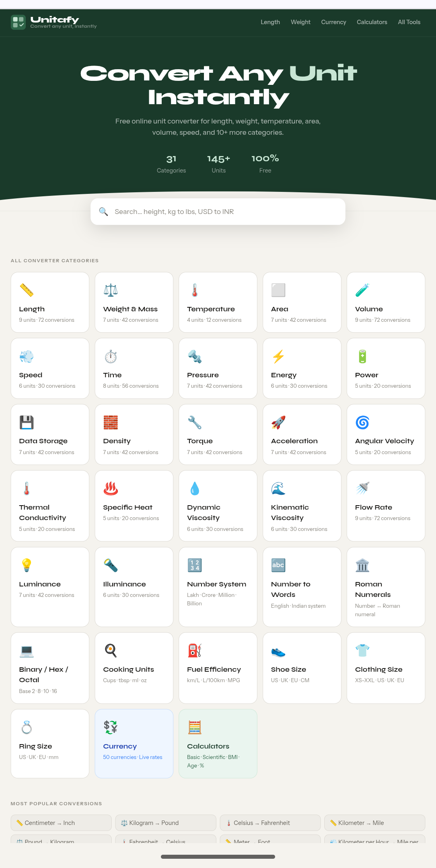436x868 pixels.
Task: Open the Binary / Hex laptop icon
Action: click(x=27, y=650)
